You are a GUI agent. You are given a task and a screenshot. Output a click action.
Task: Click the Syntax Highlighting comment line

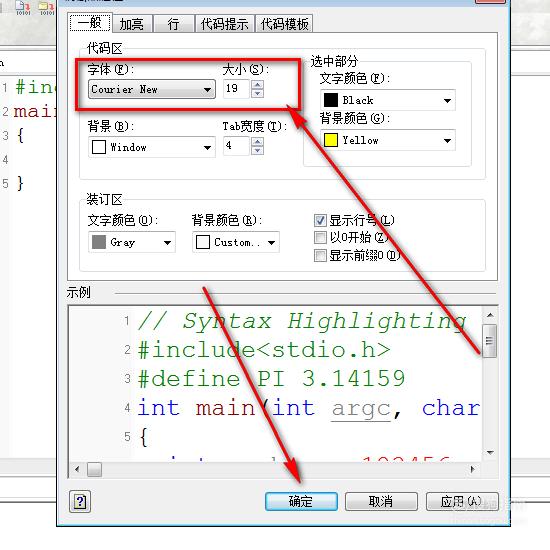[x=302, y=321]
